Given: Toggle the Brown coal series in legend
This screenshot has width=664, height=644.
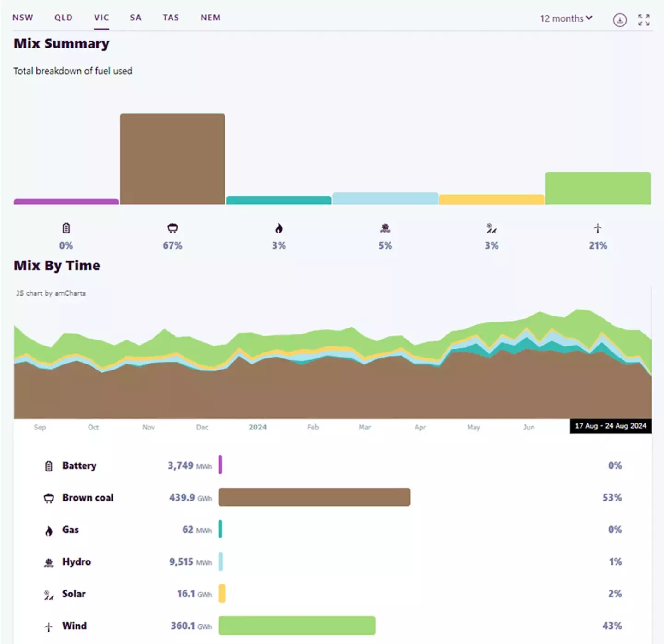Looking at the screenshot, I should coord(88,498).
